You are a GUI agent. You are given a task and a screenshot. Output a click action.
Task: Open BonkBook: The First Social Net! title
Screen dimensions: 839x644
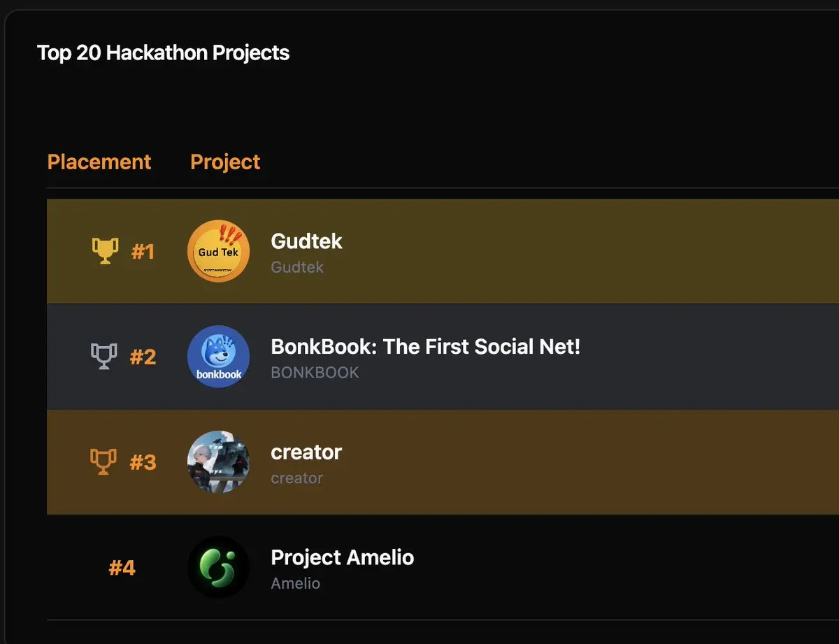[426, 346]
